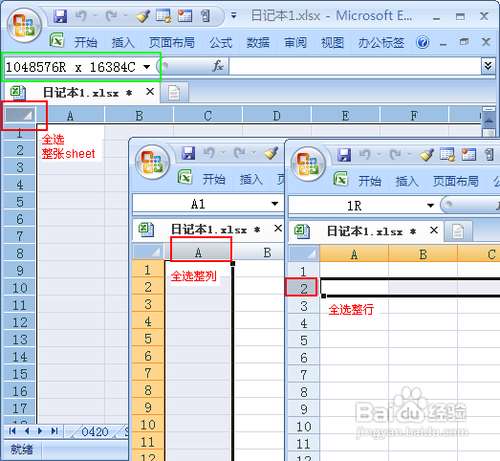This screenshot has width=500, height=461.
Task: Go to next sheet with navigation arrow
Action: pos(40,431)
